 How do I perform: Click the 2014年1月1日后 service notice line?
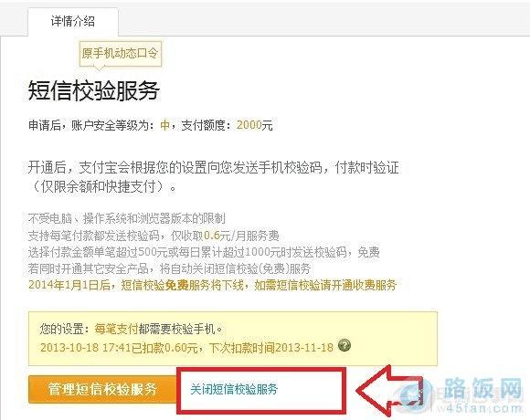click(212, 285)
